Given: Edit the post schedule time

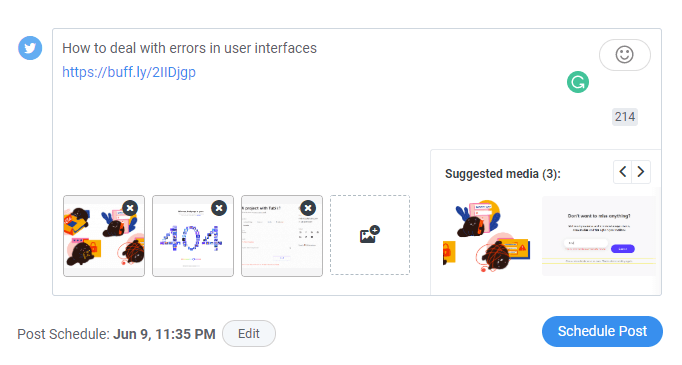Looking at the screenshot, I should 249,334.
